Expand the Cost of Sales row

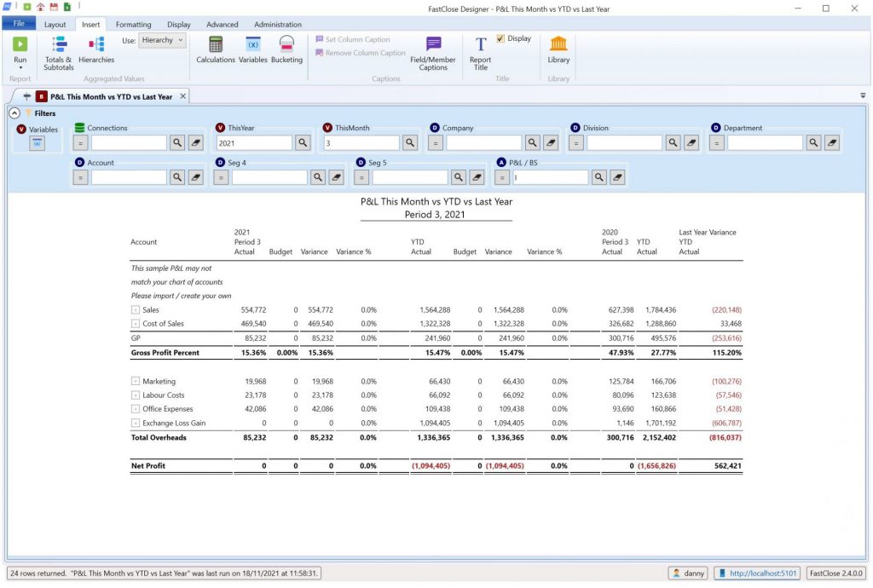point(136,324)
